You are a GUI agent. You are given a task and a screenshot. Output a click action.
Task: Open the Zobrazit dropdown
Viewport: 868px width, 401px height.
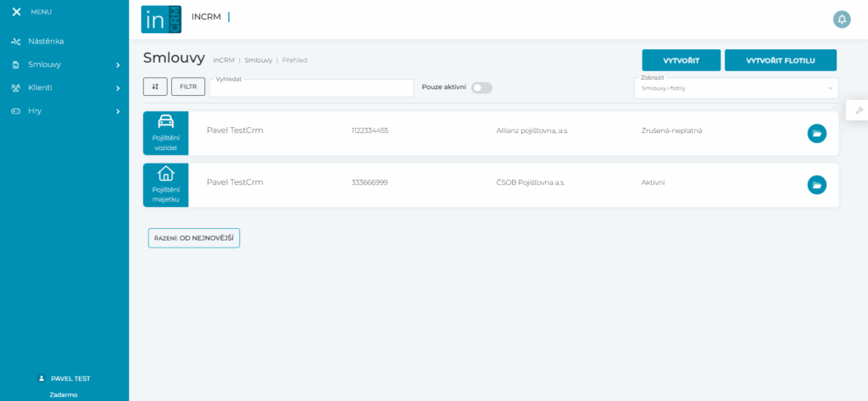[736, 88]
